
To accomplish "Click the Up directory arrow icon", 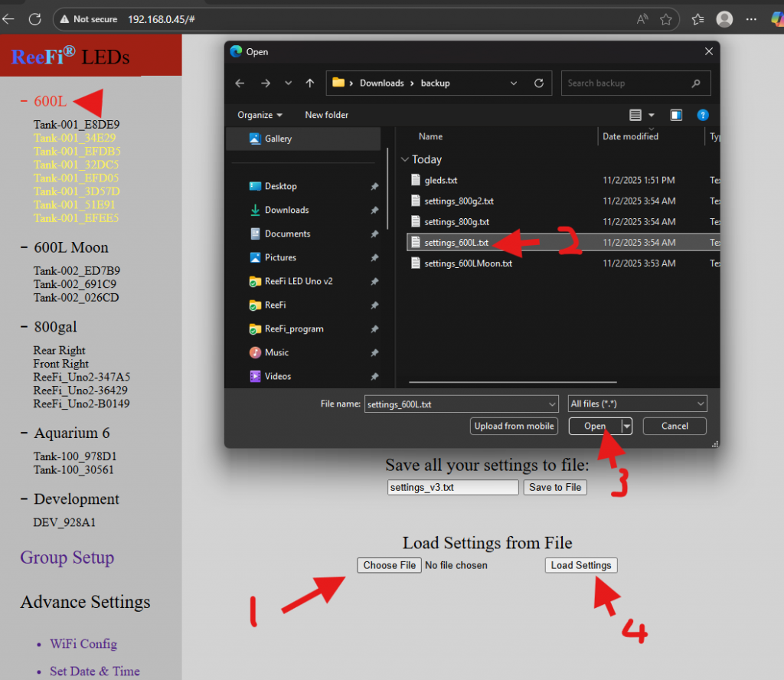I will pos(309,83).
